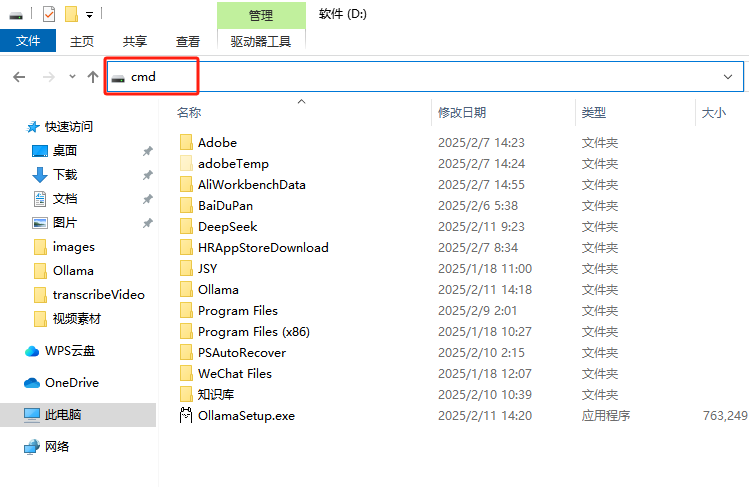Click the Adobe folder icon

point(186,142)
